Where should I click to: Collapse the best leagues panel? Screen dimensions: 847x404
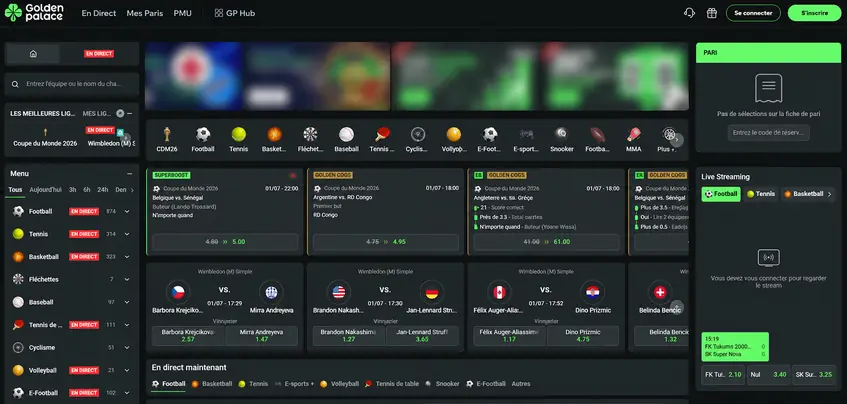pyautogui.click(x=130, y=113)
